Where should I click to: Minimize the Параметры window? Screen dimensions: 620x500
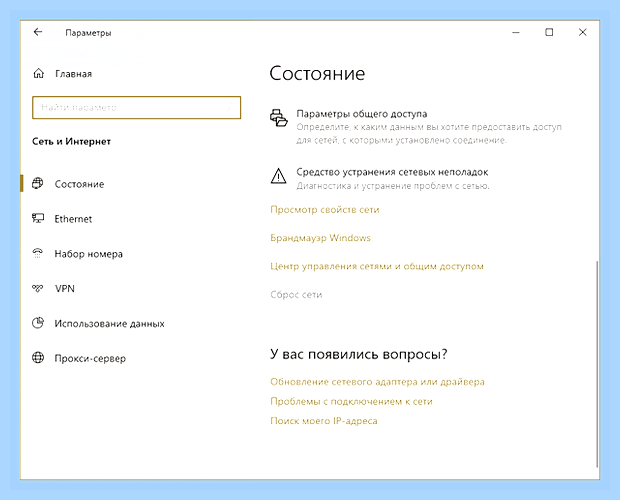tap(516, 32)
